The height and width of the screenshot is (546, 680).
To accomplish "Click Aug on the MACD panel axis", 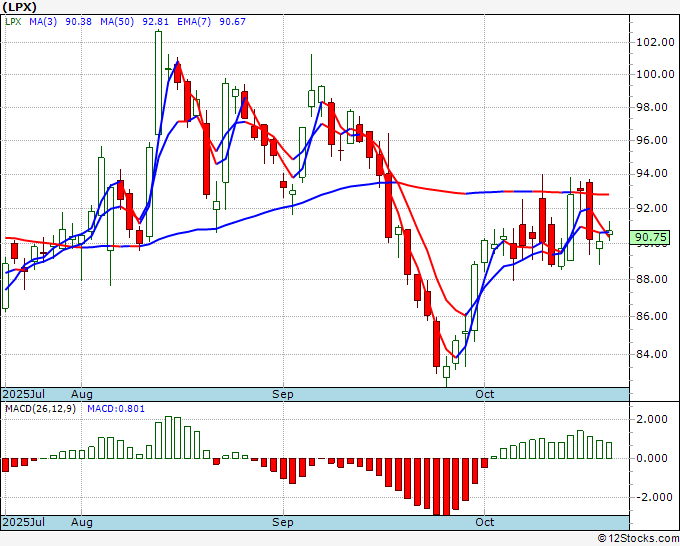I will (82, 522).
